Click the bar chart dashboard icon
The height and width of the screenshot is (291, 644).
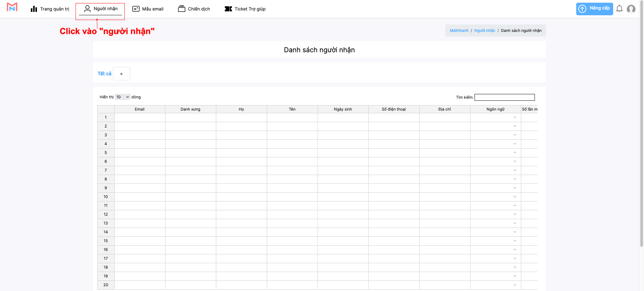coord(34,9)
